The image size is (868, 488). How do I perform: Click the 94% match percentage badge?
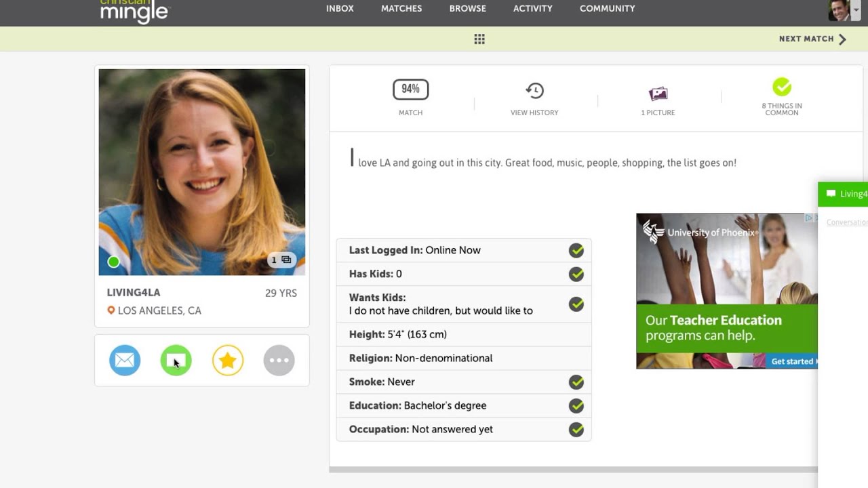click(x=410, y=89)
